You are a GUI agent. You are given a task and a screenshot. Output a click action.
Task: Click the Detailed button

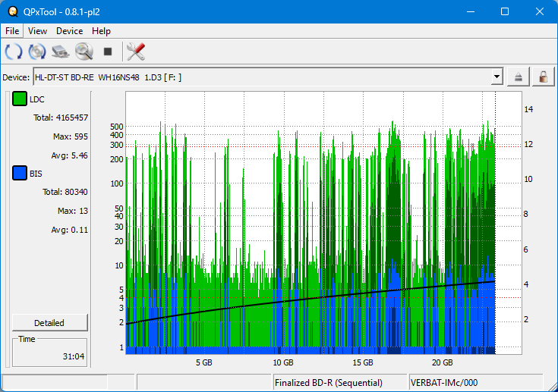(49, 323)
